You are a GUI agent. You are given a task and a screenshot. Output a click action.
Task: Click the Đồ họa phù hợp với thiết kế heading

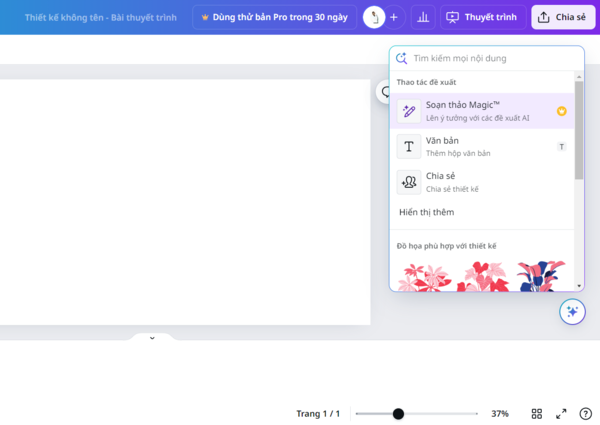point(447,246)
